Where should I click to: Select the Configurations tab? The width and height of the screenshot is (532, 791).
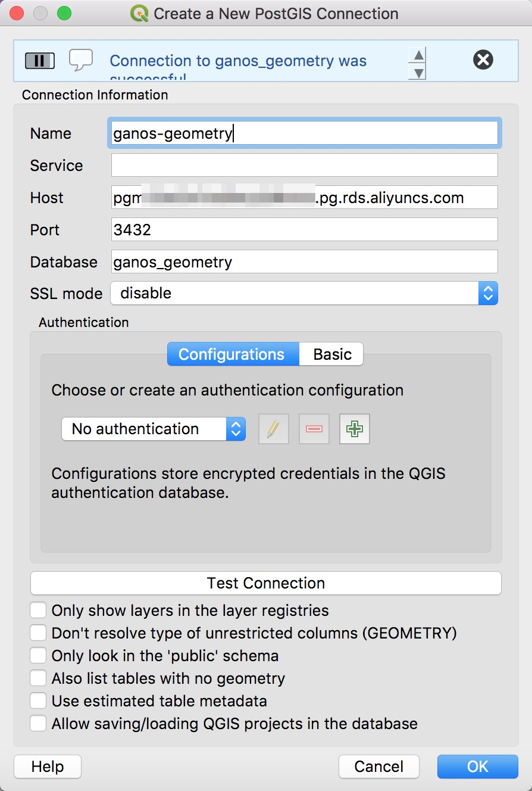click(231, 354)
